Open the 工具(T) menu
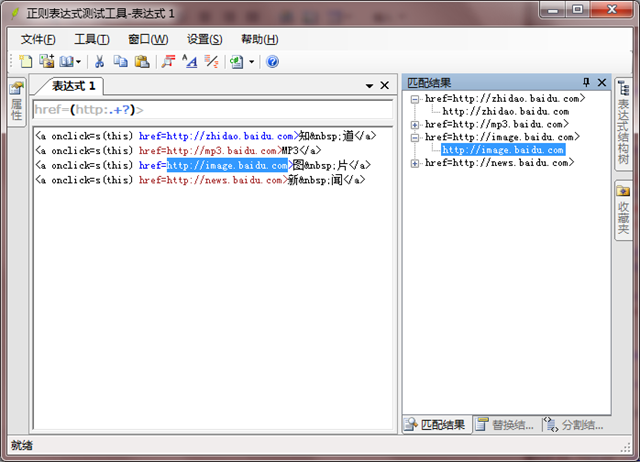 tap(92, 39)
